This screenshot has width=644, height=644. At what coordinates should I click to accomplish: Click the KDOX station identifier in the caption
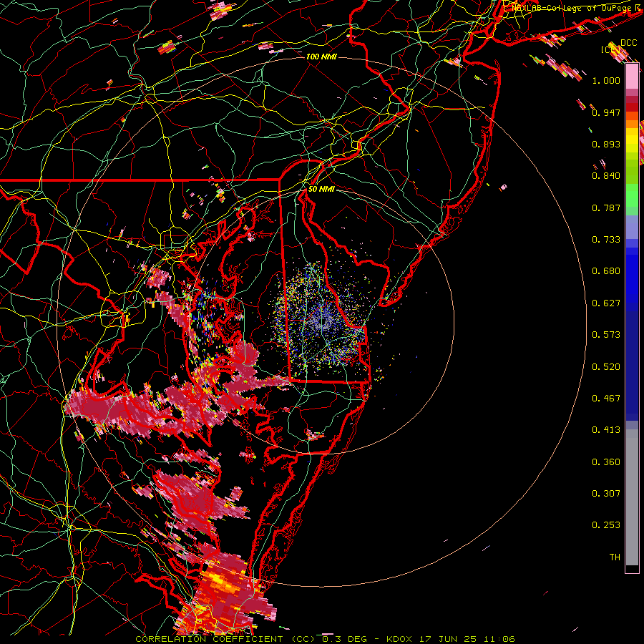(x=399, y=639)
